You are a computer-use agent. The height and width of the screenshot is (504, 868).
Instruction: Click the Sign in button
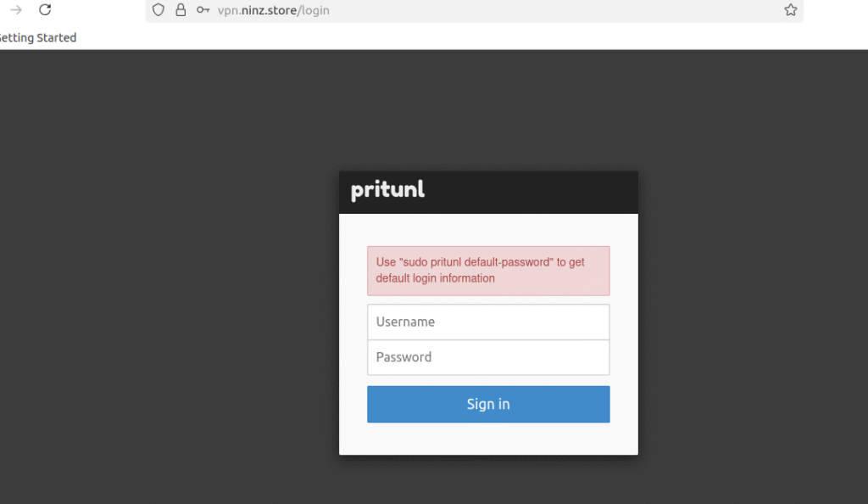coord(488,405)
